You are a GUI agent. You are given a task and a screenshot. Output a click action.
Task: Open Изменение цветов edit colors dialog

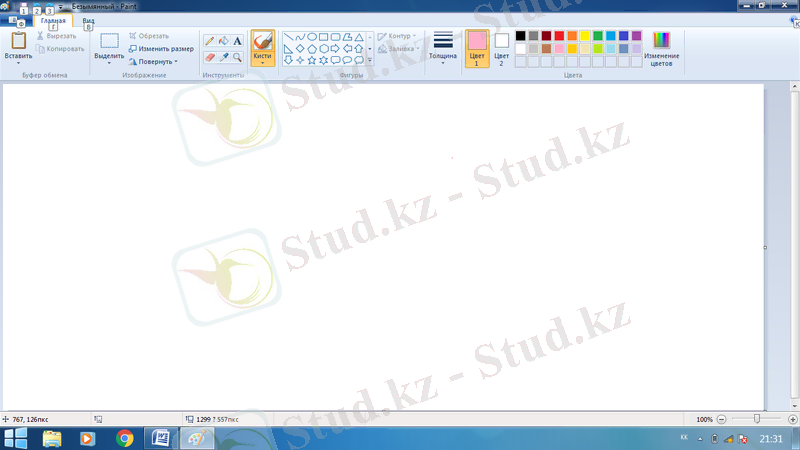click(x=661, y=49)
